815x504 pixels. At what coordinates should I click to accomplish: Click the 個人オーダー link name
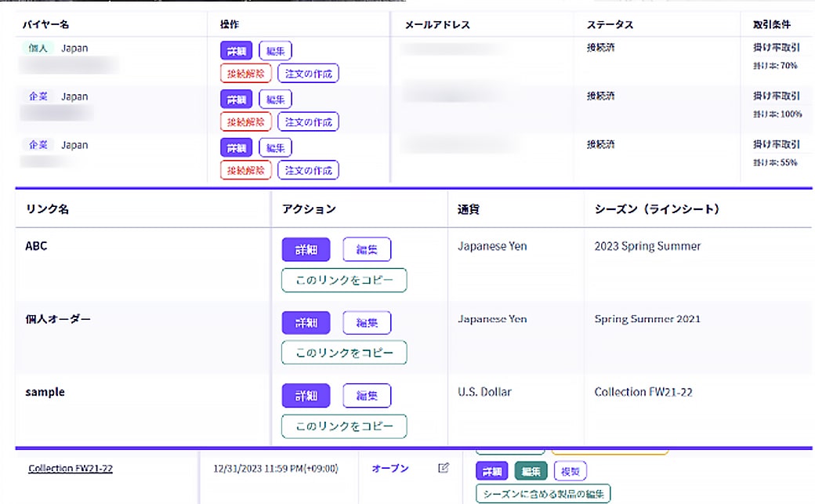click(x=58, y=319)
